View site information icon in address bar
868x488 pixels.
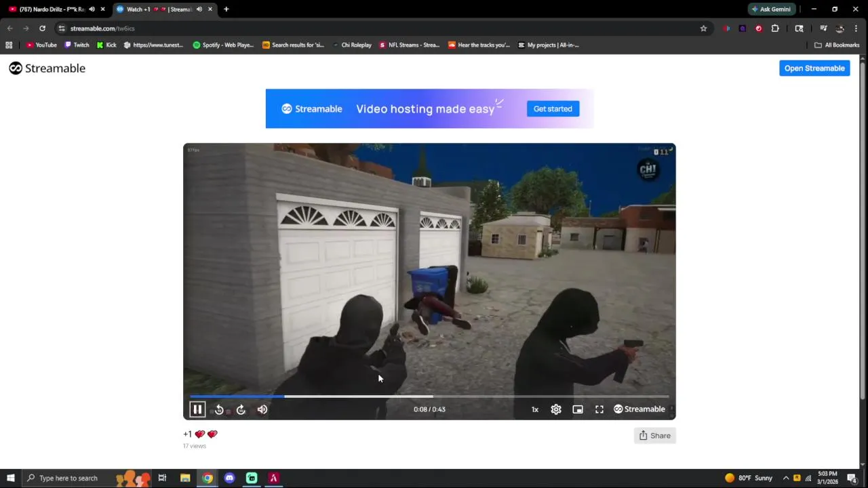(62, 28)
